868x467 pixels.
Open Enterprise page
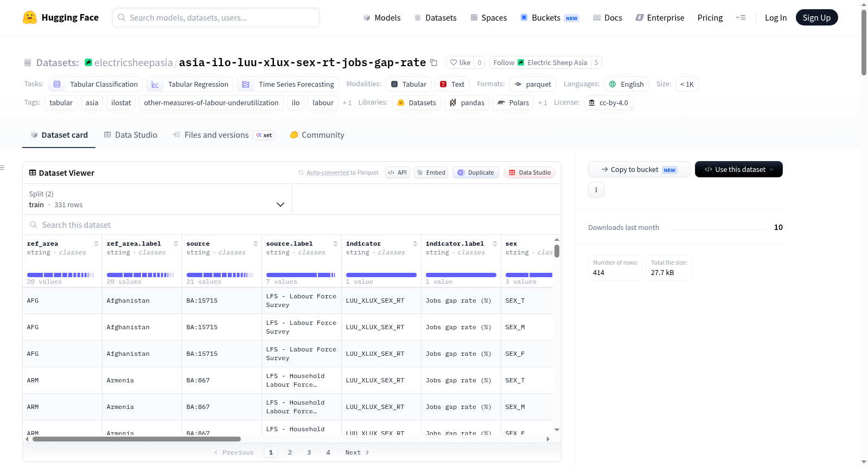(x=660, y=17)
